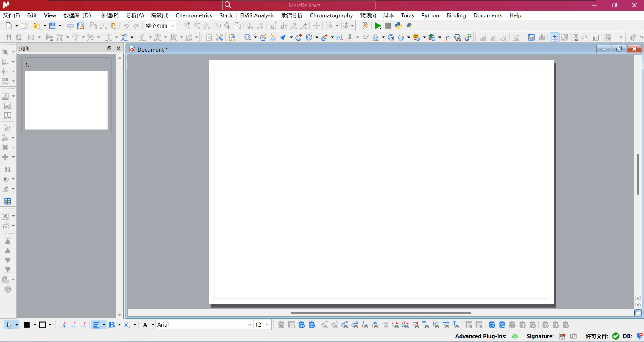This screenshot has height=342, width=644.
Task: Paste from clipboard using the paste icon
Action: click(x=113, y=26)
